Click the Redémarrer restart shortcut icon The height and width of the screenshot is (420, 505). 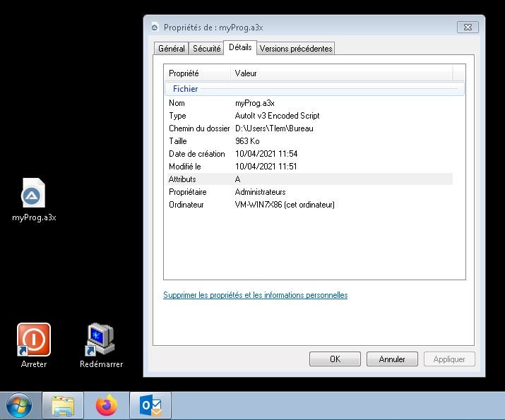click(x=101, y=340)
